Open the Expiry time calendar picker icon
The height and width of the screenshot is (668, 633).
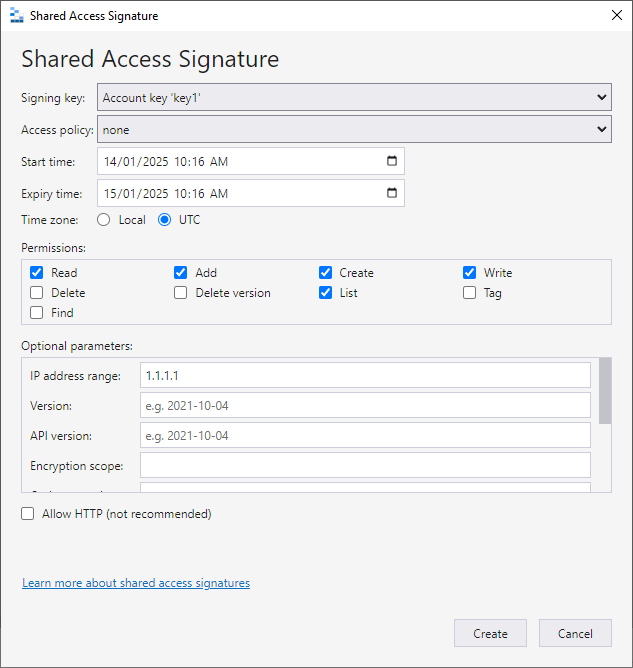(391, 193)
